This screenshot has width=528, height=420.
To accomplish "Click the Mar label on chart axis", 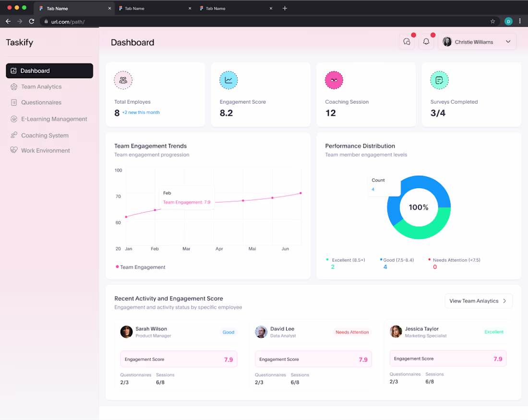I will tap(186, 249).
